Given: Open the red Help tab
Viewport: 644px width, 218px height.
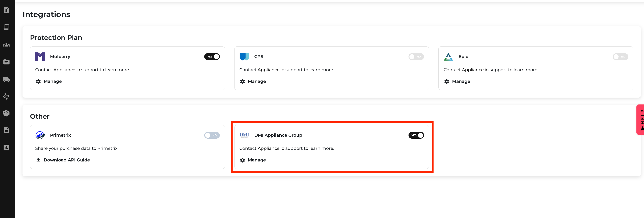Looking at the screenshot, I should tap(640, 120).
